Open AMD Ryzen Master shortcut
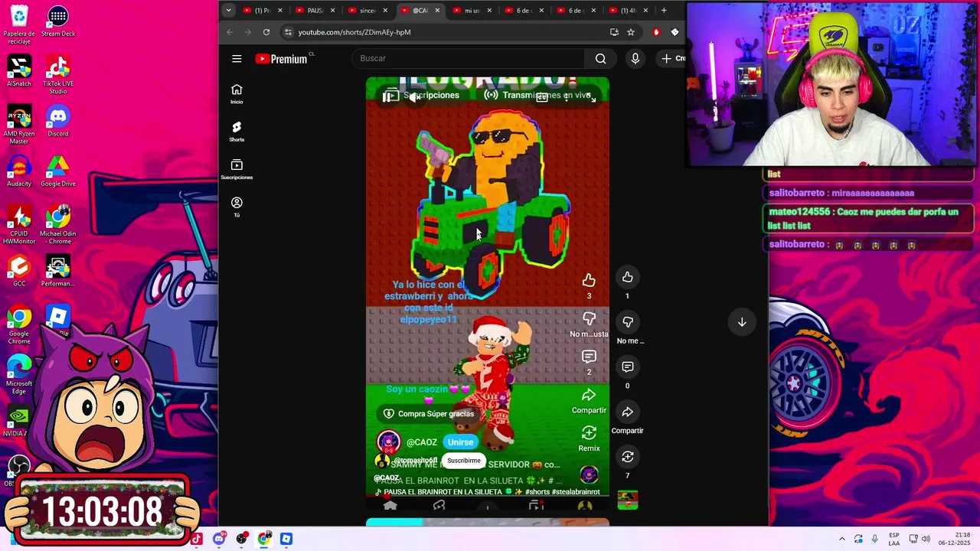The image size is (980, 551). 19,126
